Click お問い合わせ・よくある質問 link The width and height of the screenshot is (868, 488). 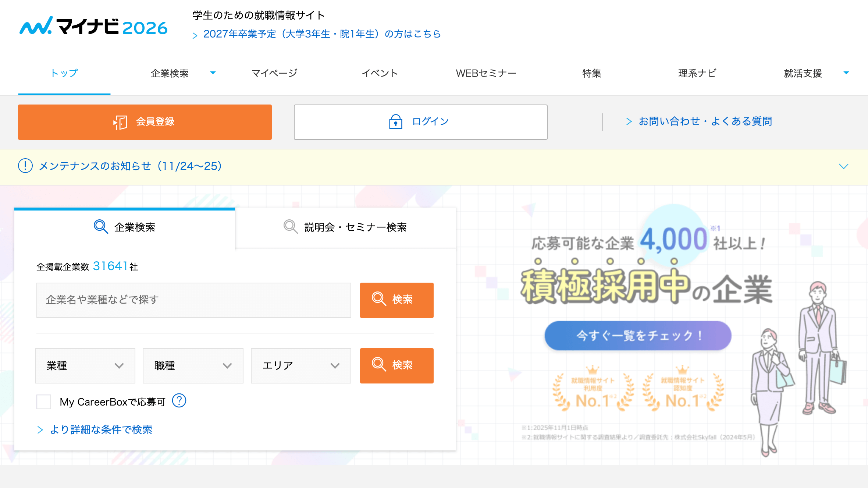705,121
